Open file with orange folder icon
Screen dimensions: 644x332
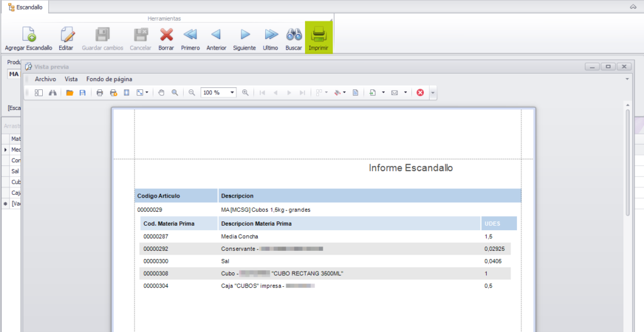tap(69, 93)
